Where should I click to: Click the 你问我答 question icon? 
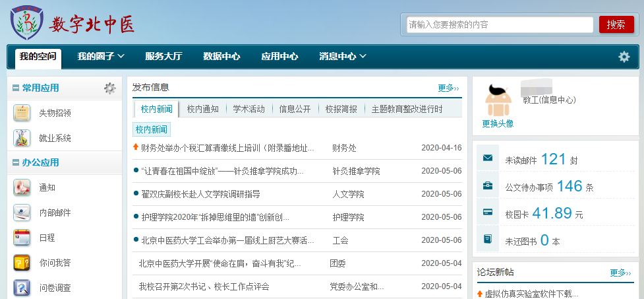[x=22, y=263]
